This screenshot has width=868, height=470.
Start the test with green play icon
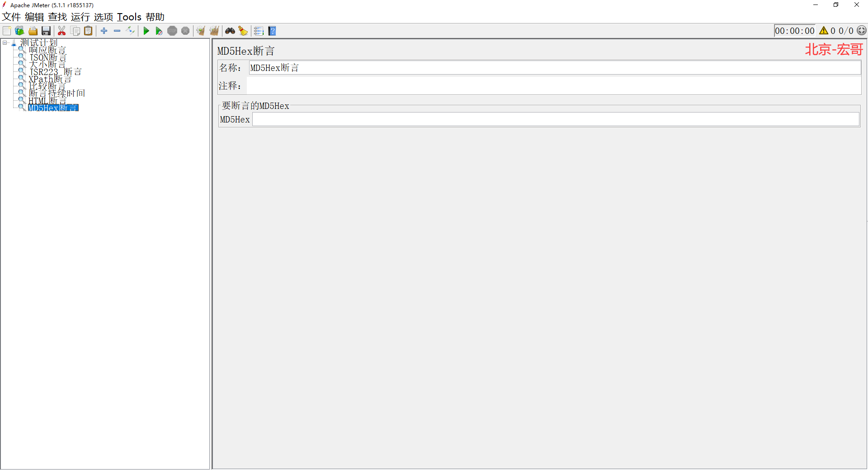(x=146, y=31)
